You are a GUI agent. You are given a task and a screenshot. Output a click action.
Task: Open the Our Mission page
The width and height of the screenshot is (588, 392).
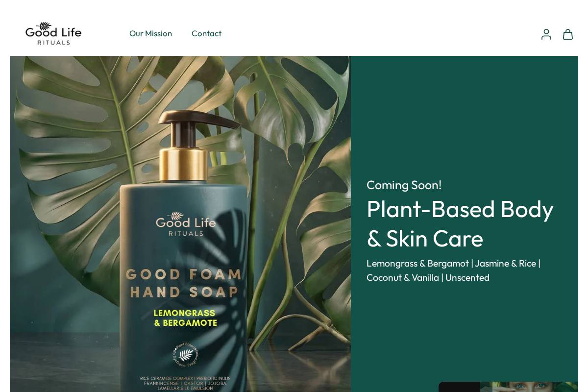coord(150,33)
